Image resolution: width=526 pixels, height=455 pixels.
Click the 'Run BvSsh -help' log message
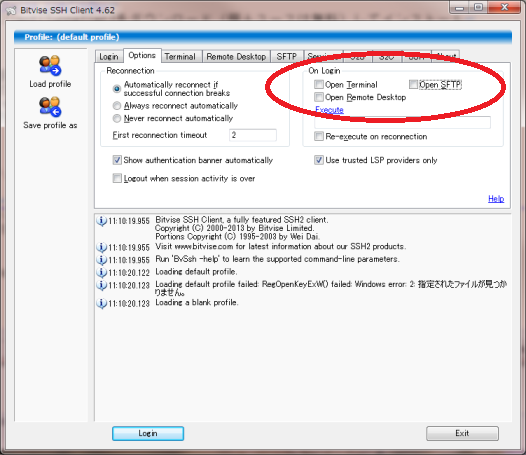point(277,259)
